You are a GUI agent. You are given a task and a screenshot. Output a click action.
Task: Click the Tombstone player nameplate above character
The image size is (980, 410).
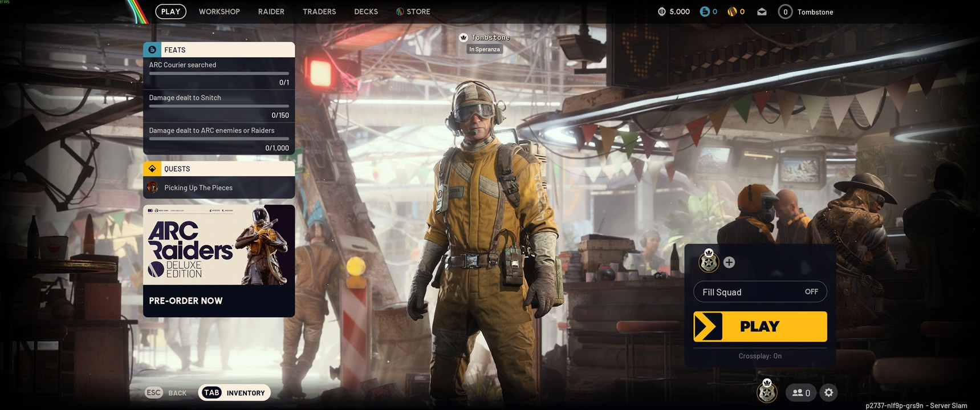point(490,38)
